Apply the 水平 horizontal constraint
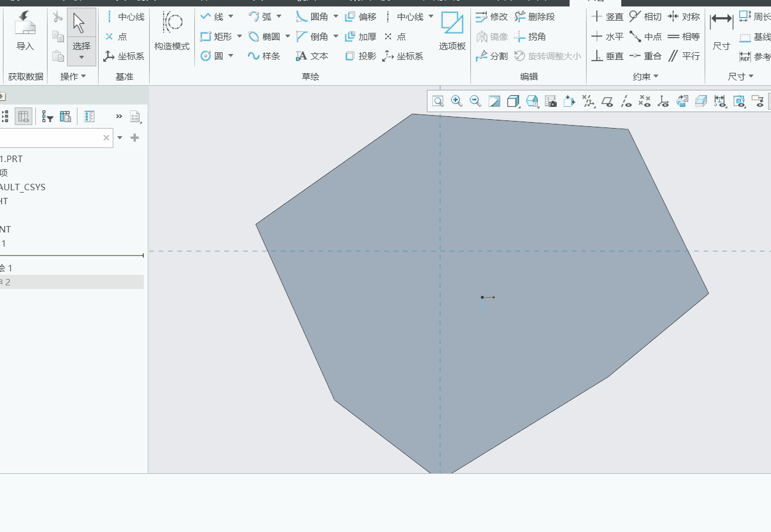The width and height of the screenshot is (771, 532). [x=607, y=36]
